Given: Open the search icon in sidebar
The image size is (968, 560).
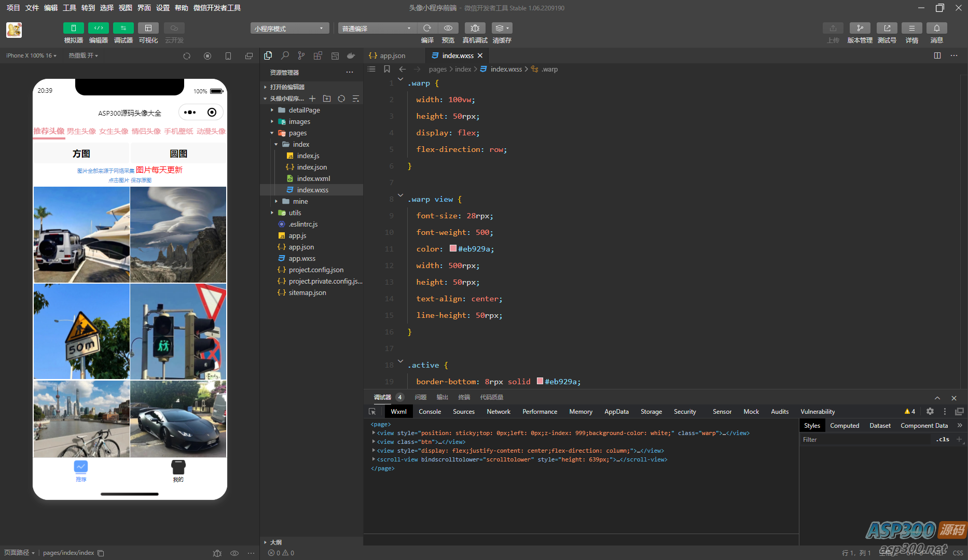Looking at the screenshot, I should (285, 55).
